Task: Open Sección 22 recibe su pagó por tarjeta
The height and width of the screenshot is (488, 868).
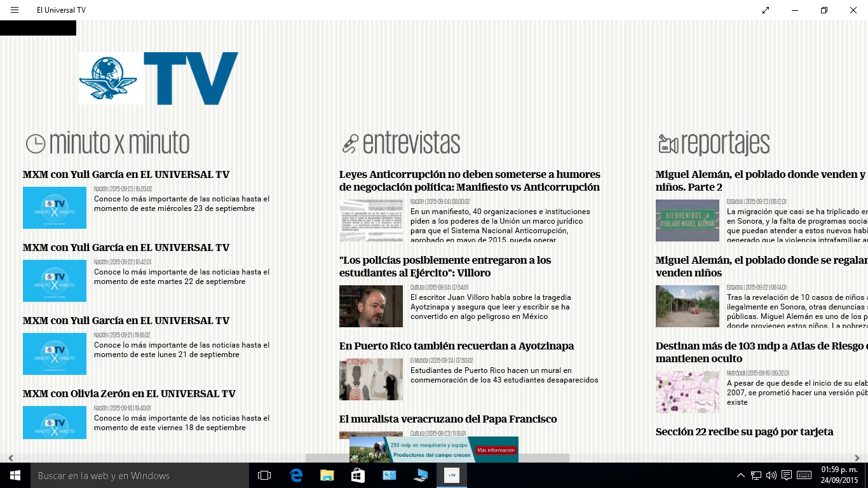Action: point(744,431)
